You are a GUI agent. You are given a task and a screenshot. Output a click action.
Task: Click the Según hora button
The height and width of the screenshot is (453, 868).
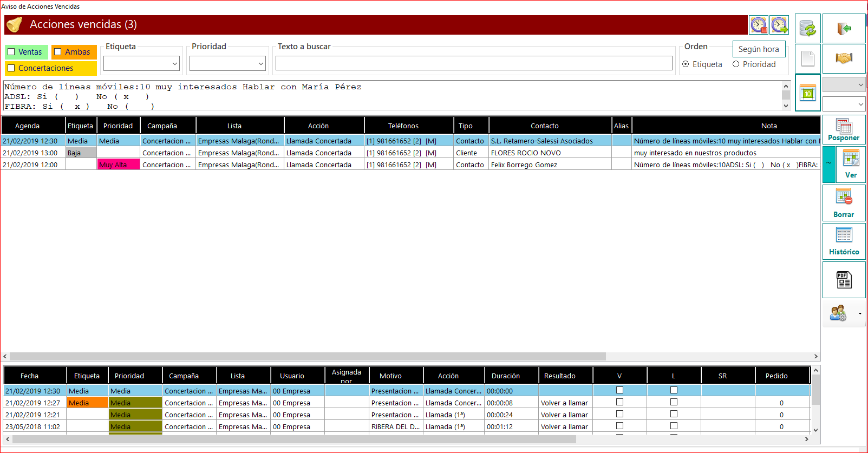[759, 49]
